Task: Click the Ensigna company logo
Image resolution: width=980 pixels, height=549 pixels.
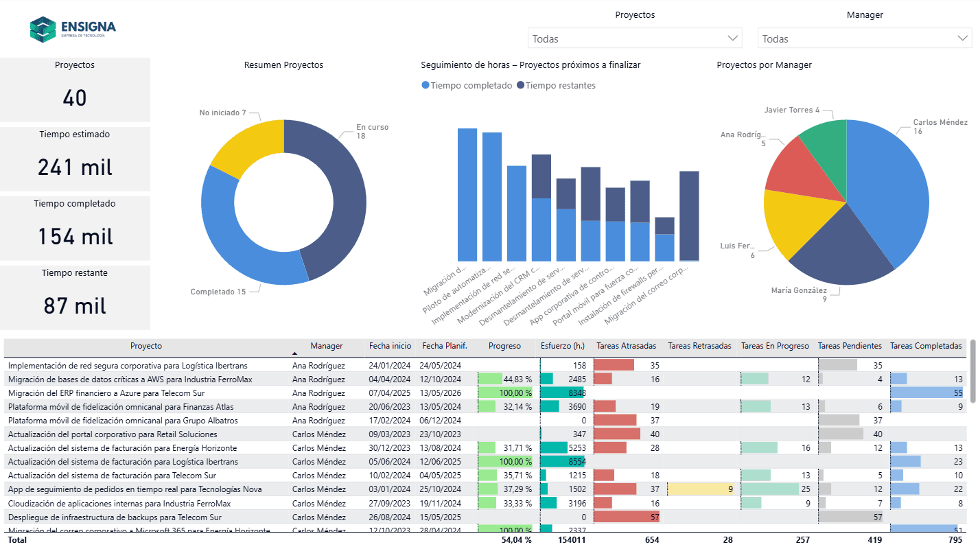Action: [71, 29]
